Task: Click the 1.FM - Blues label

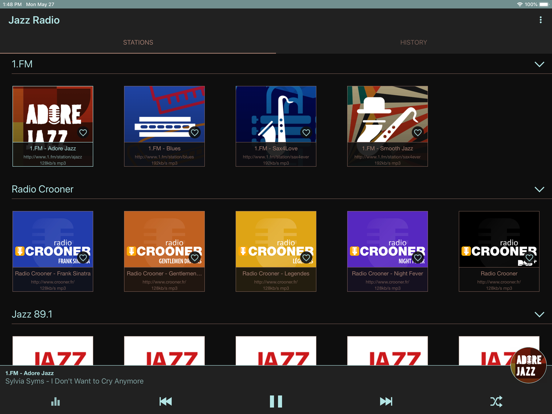Action: click(x=164, y=149)
